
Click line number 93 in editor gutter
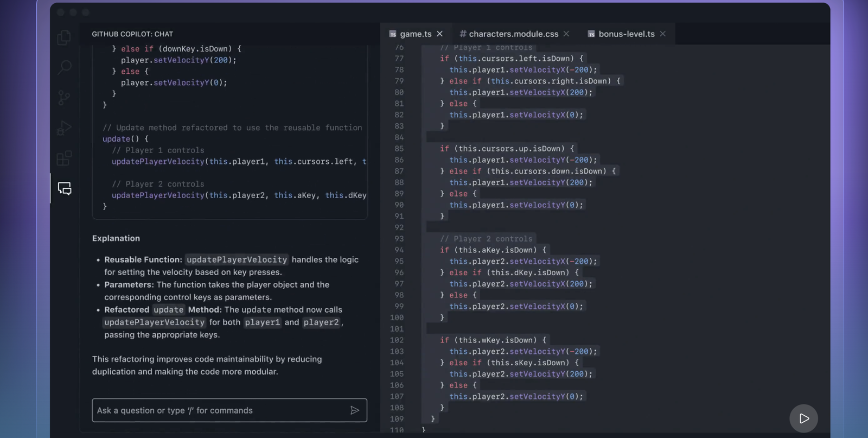399,239
